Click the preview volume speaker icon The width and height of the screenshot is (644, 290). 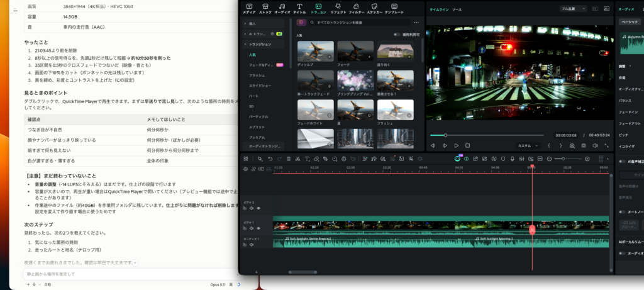tap(595, 146)
